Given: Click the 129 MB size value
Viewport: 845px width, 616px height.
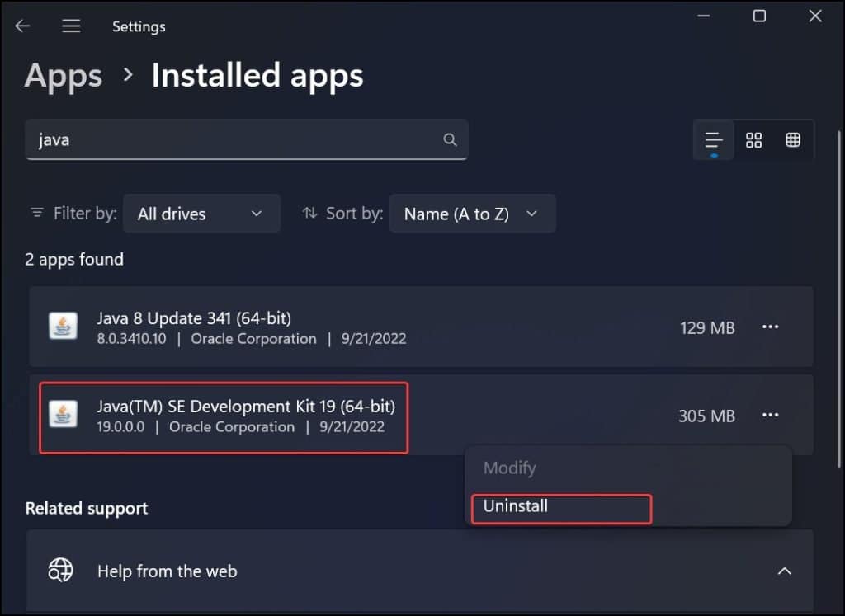Looking at the screenshot, I should coord(707,328).
